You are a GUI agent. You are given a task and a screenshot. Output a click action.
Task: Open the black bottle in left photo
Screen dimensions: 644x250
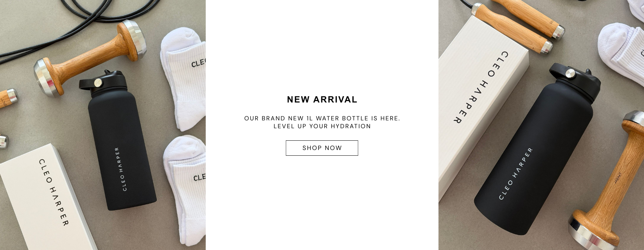(118, 143)
